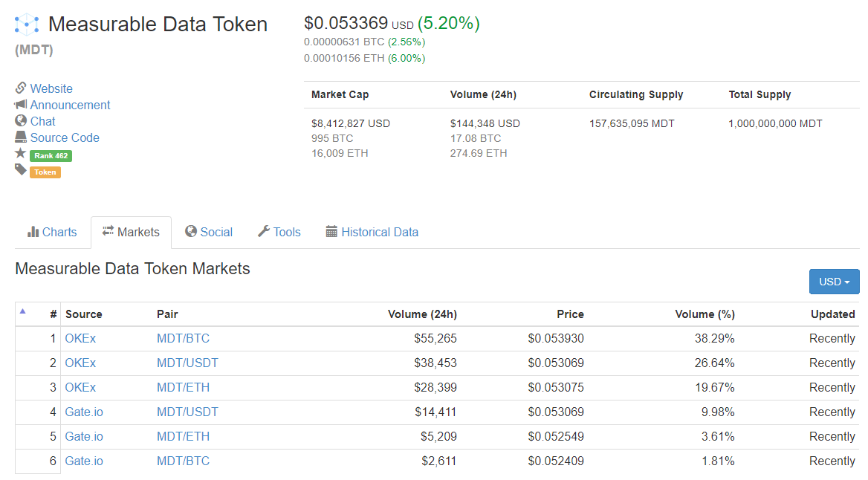Sort by the Source column header
This screenshot has height=480, width=868.
(x=83, y=314)
